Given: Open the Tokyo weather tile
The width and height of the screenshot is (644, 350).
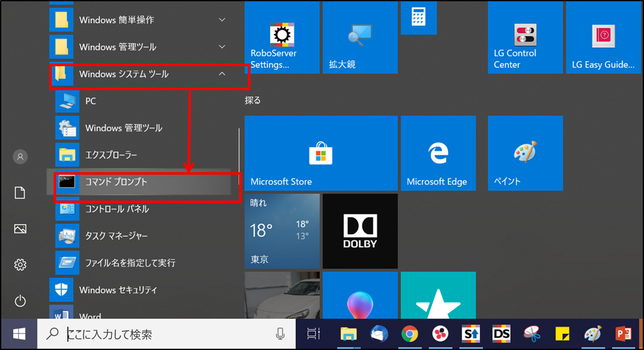Looking at the screenshot, I should (282, 231).
